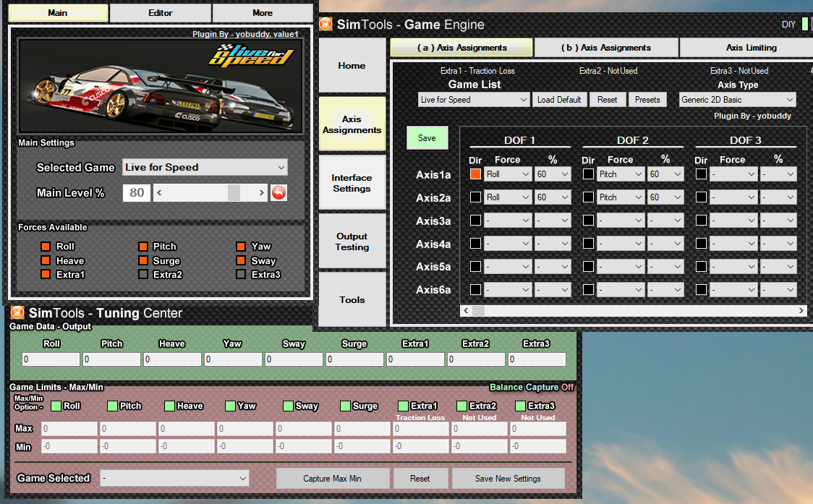Click the left arrow of axis table scrollbar
Viewport: 813px width, 504px height.
click(466, 311)
